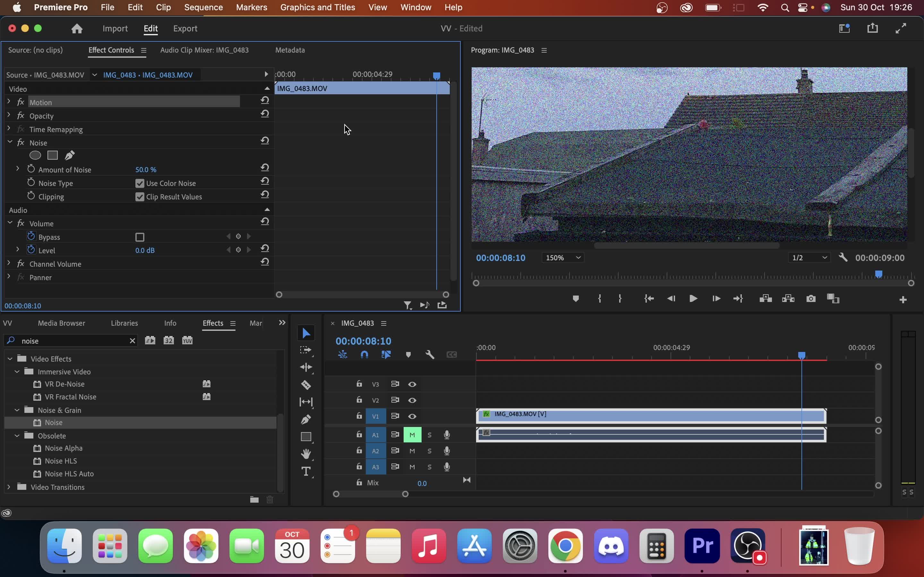Mute audio track A2

coord(412,451)
